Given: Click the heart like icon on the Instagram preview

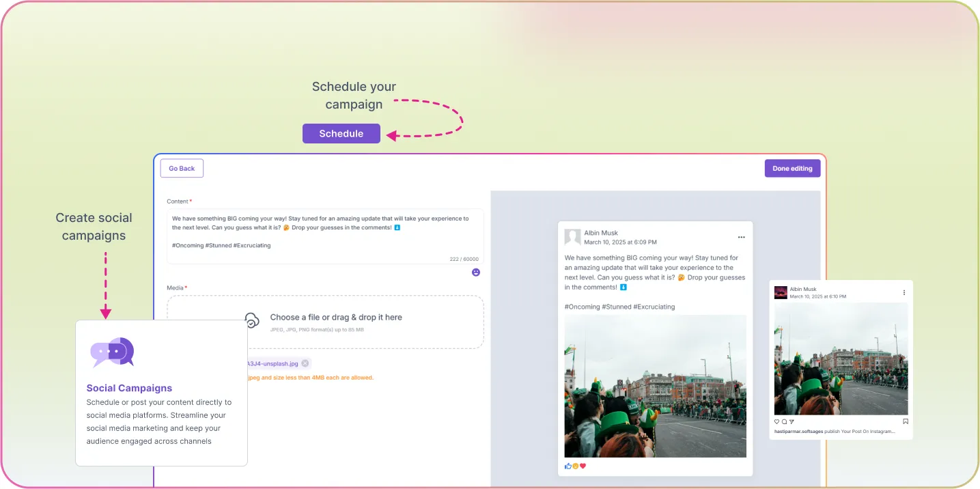Looking at the screenshot, I should point(776,422).
